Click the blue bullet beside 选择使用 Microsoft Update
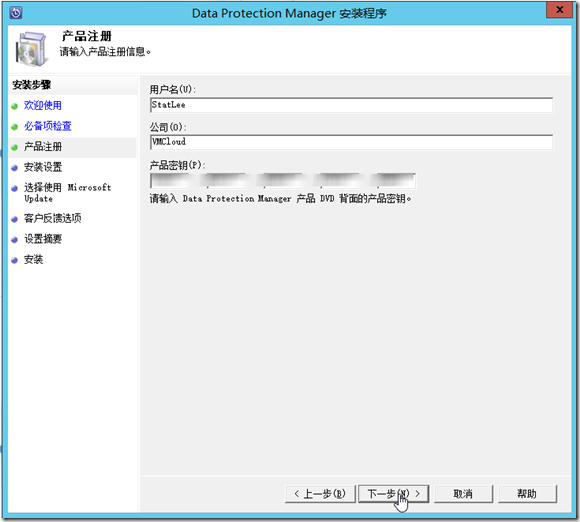The width and height of the screenshot is (580, 522). point(14,189)
